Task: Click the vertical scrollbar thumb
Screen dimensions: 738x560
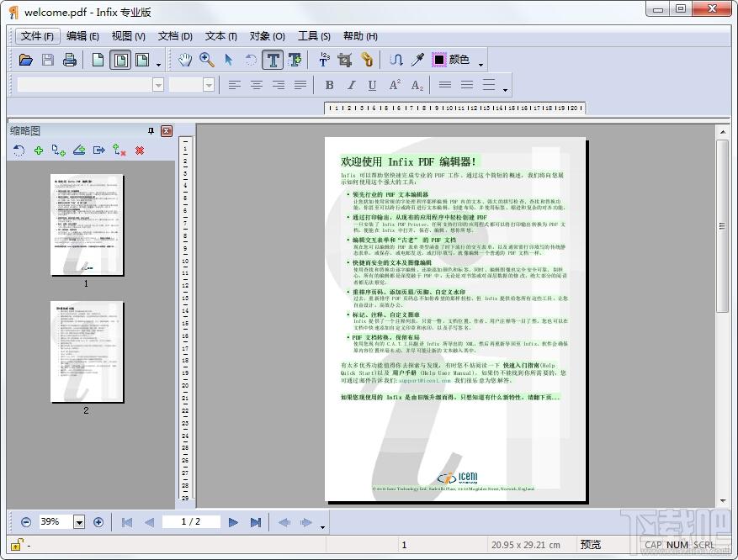Action: pos(723,227)
